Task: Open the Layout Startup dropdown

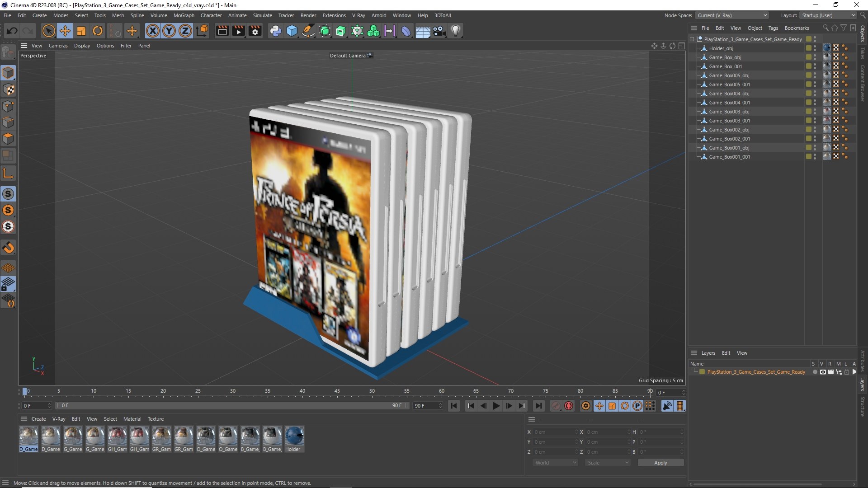Action: pyautogui.click(x=828, y=15)
